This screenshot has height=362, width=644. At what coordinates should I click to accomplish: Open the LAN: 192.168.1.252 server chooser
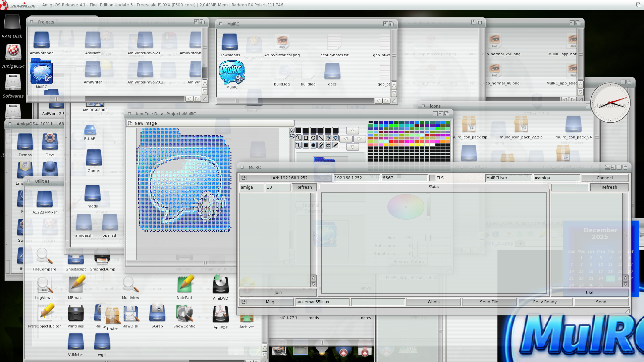pyautogui.click(x=286, y=178)
